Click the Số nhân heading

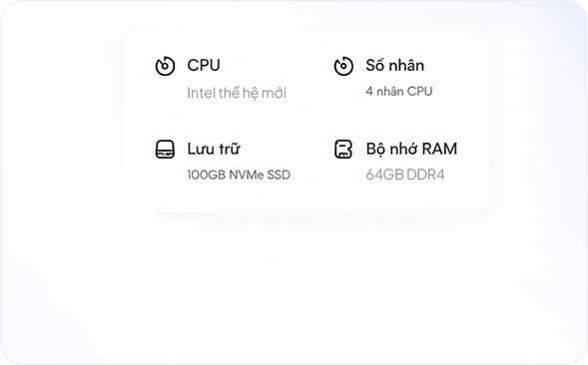pos(395,65)
